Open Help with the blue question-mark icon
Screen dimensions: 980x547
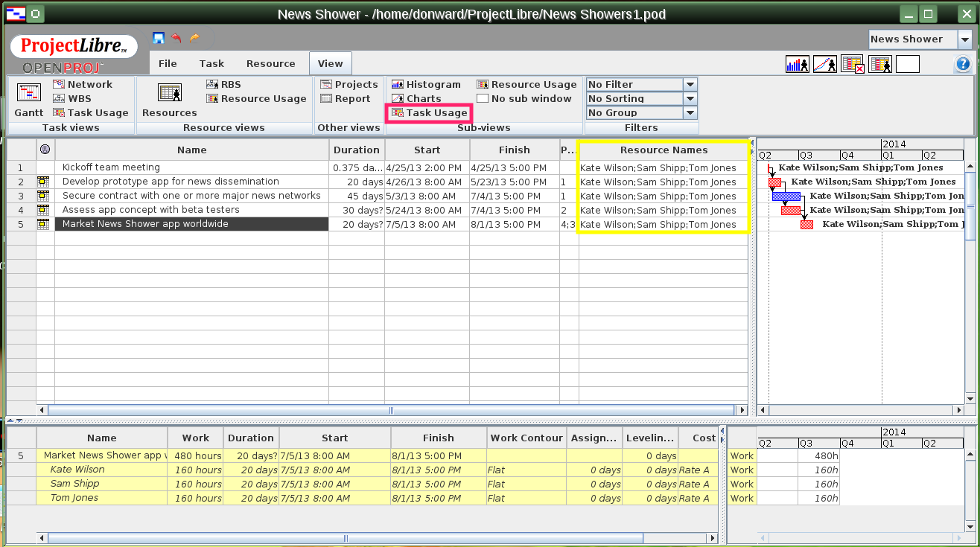tap(962, 64)
